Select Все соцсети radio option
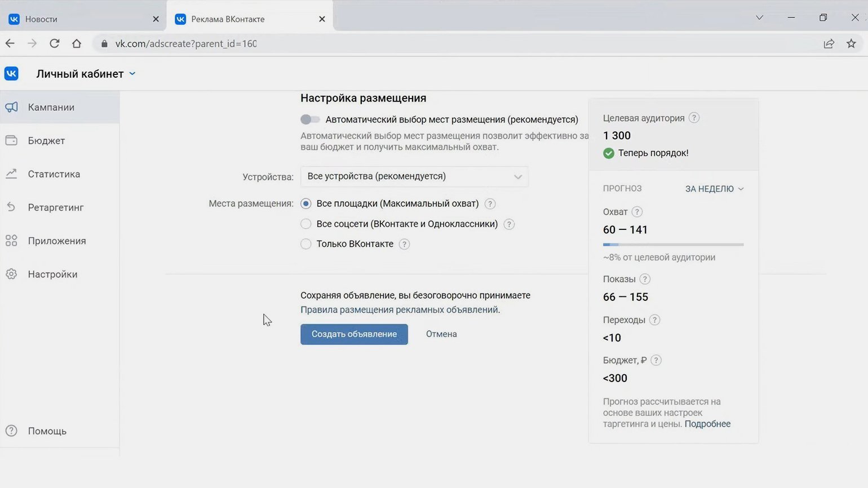The image size is (868, 488). pyautogui.click(x=306, y=224)
